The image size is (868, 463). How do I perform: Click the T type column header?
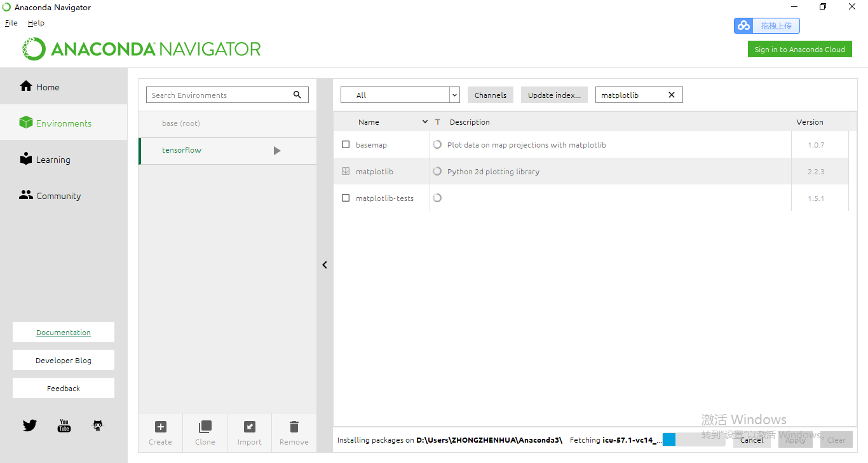437,122
